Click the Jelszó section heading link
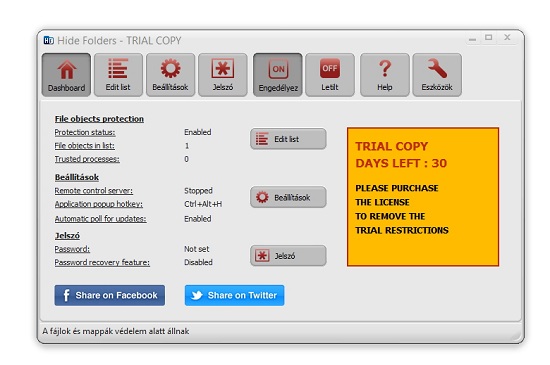This screenshot has width=550, height=365. pos(67,236)
